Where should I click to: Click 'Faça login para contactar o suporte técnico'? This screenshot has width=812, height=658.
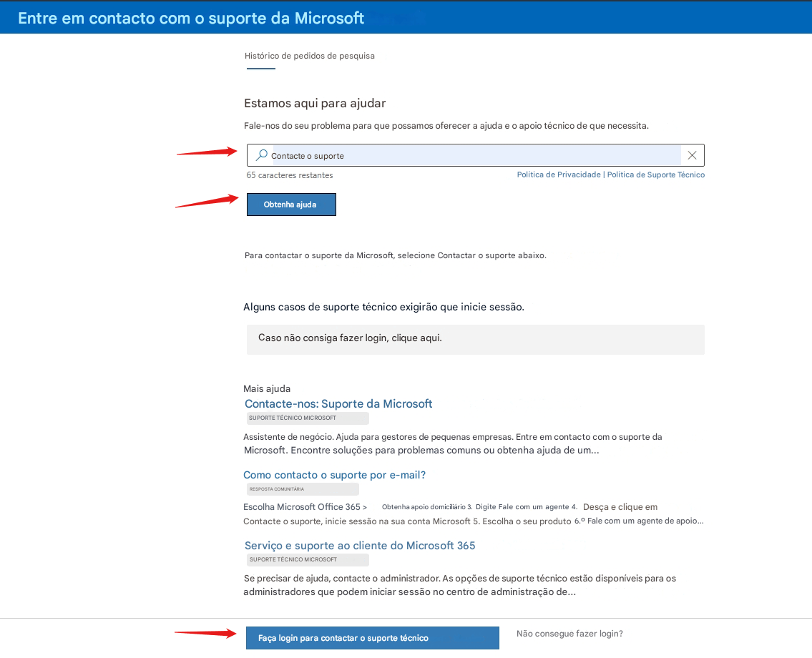pyautogui.click(x=372, y=638)
